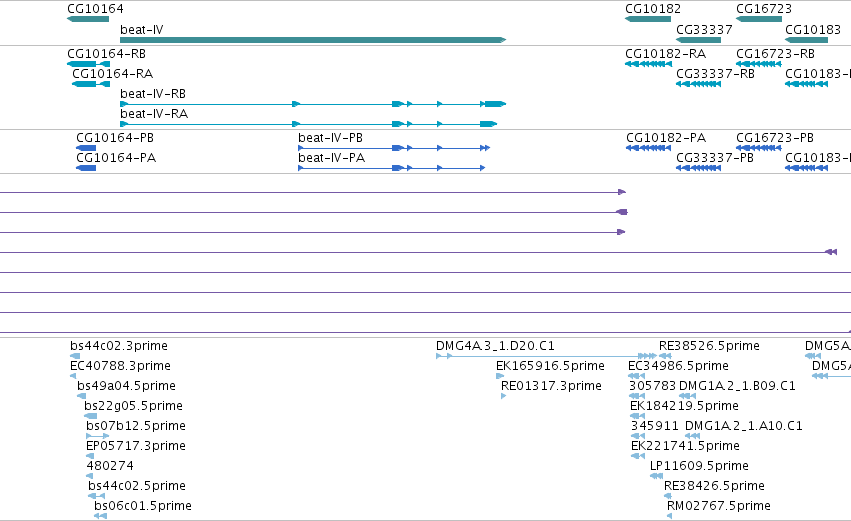Click the beat-IV gene bar

313,40
